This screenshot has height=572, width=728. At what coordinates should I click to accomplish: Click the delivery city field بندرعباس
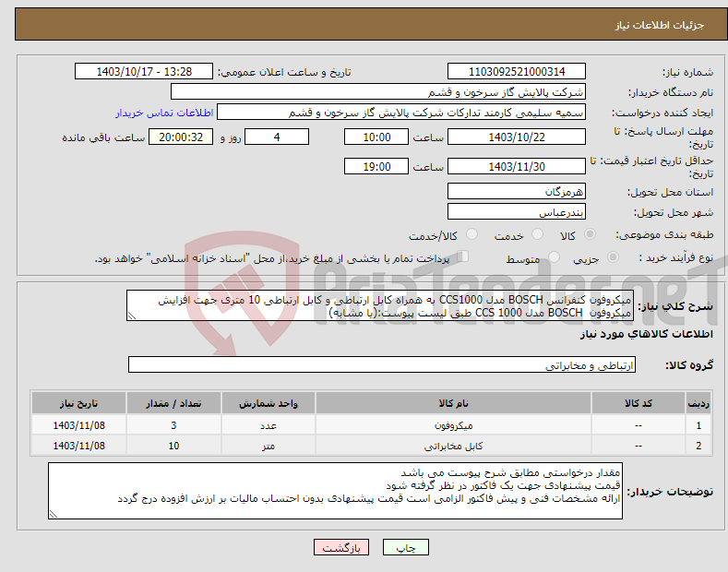(517, 211)
